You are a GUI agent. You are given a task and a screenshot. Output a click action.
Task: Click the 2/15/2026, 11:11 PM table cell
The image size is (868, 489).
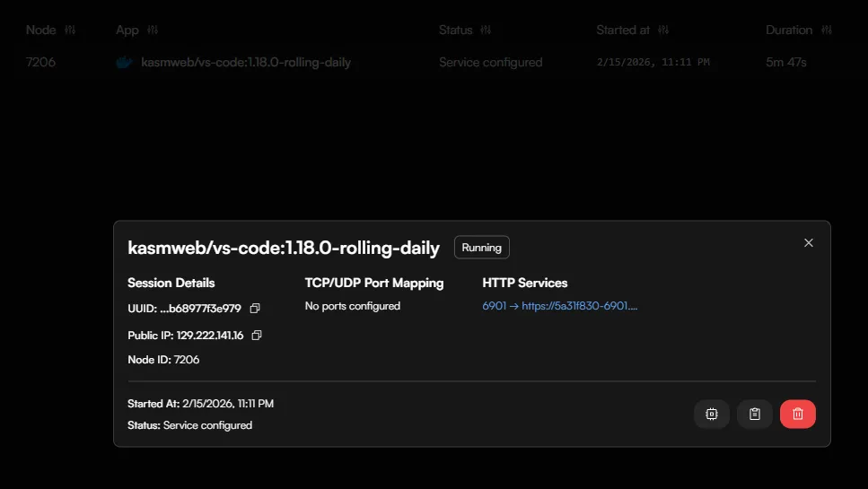click(653, 62)
